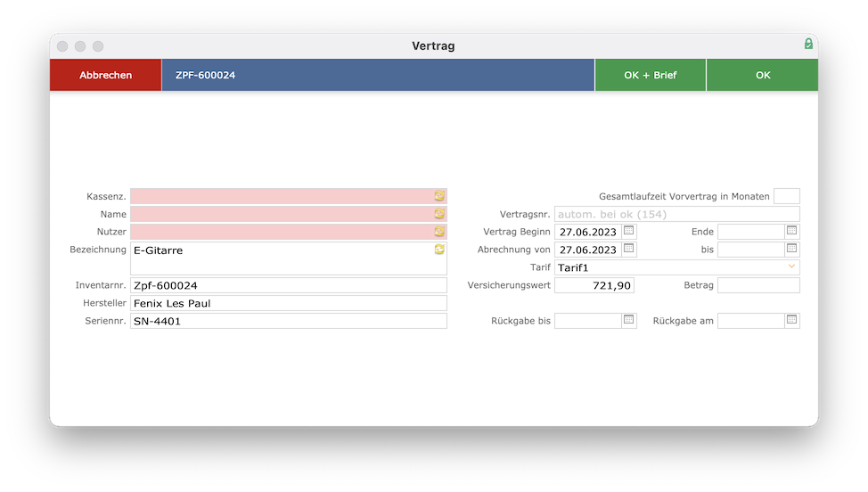Click the ZPF-600024 blue header bar
868x492 pixels.
pos(378,75)
